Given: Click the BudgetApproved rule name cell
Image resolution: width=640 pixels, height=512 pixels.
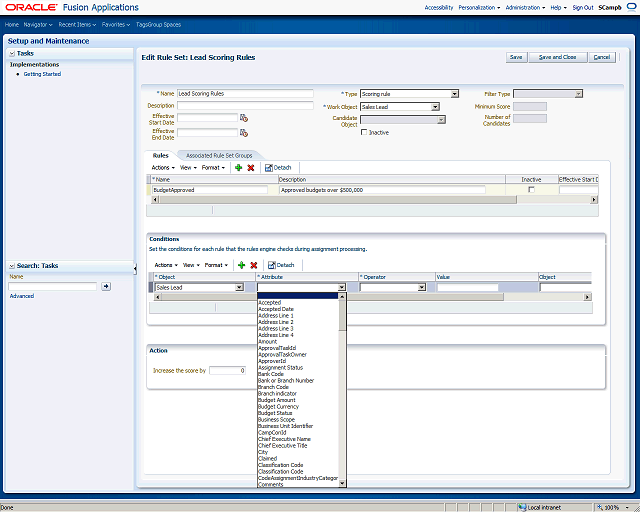Looking at the screenshot, I should (x=210, y=190).
